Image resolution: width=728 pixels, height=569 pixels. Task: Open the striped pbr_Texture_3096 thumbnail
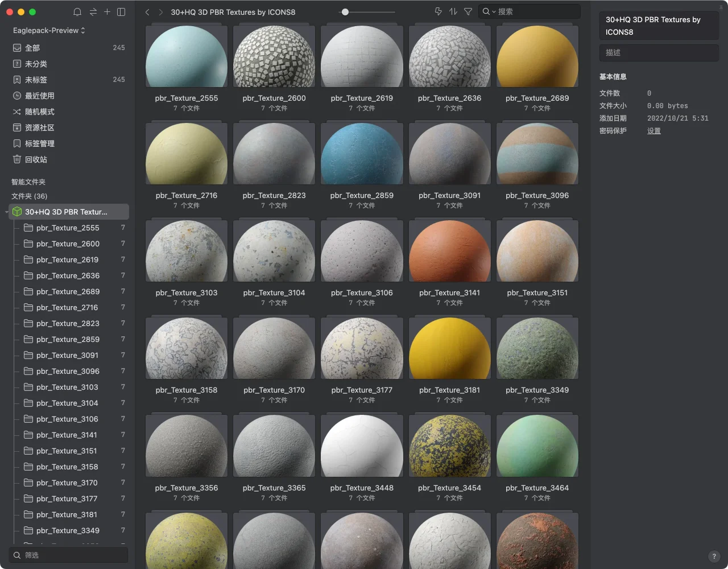click(x=537, y=154)
